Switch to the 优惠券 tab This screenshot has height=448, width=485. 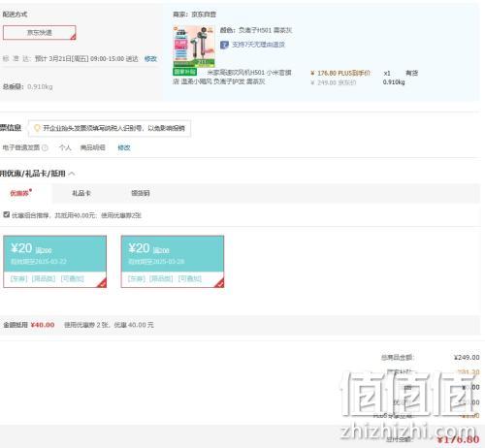[21, 193]
